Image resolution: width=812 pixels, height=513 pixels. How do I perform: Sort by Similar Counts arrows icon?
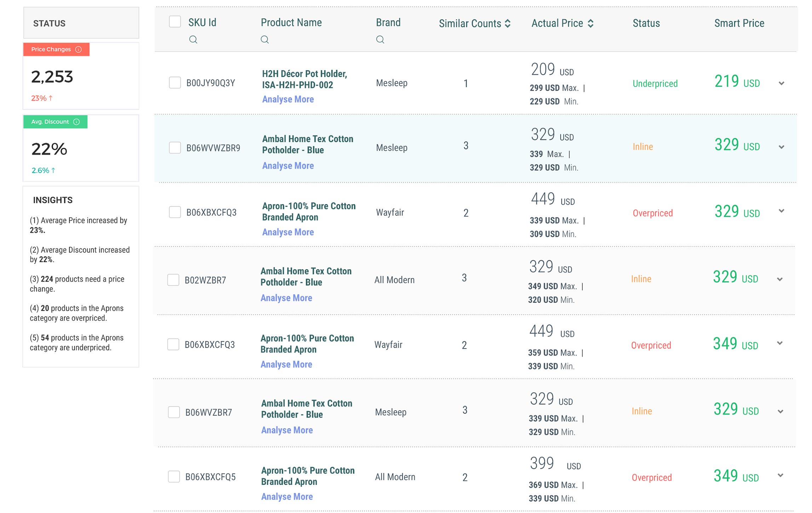[x=508, y=23]
